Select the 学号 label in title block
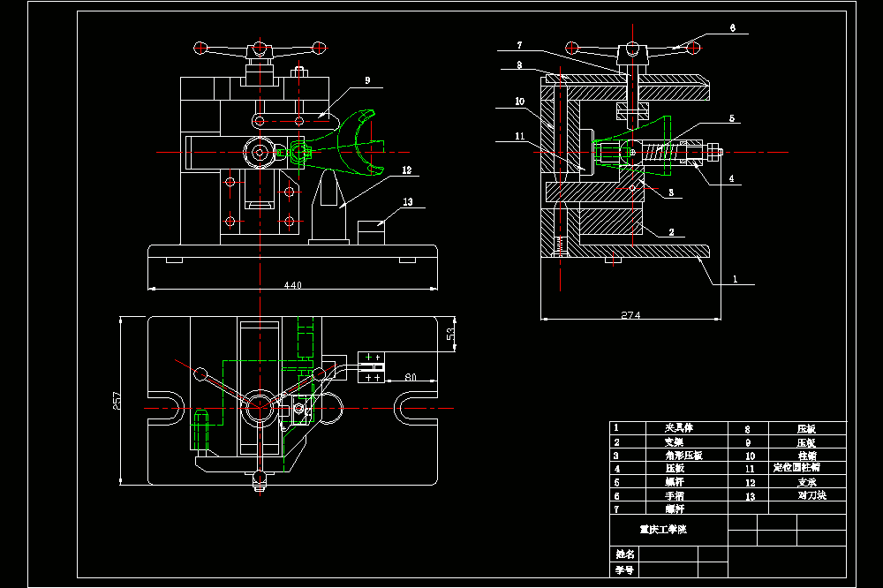Viewport: 883px width, 588px height. [x=624, y=570]
